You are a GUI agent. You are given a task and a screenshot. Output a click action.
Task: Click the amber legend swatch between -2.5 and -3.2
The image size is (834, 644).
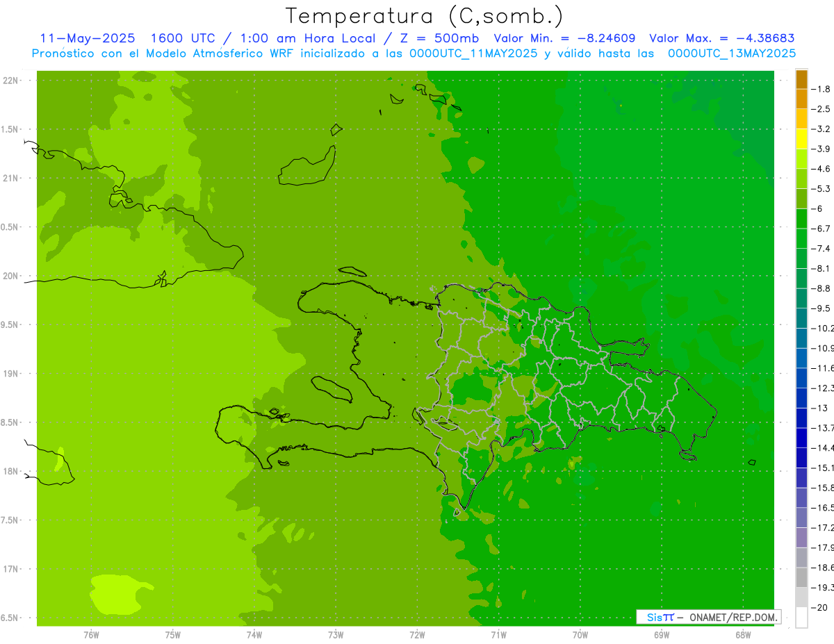(x=801, y=119)
